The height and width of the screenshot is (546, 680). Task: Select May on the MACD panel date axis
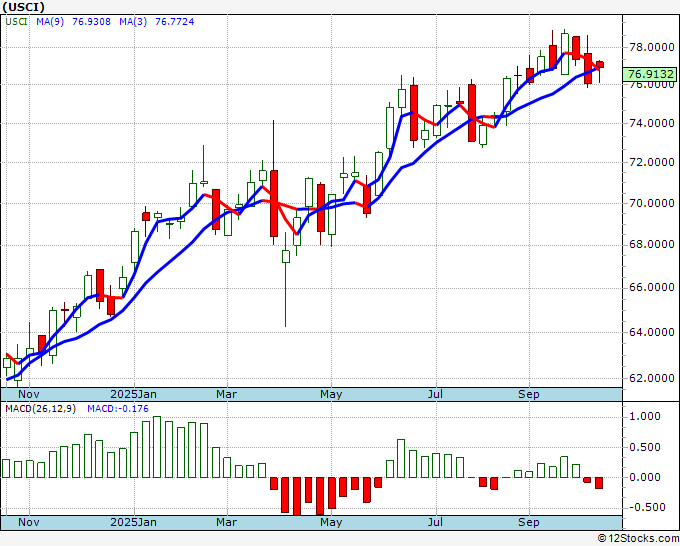pos(331,522)
